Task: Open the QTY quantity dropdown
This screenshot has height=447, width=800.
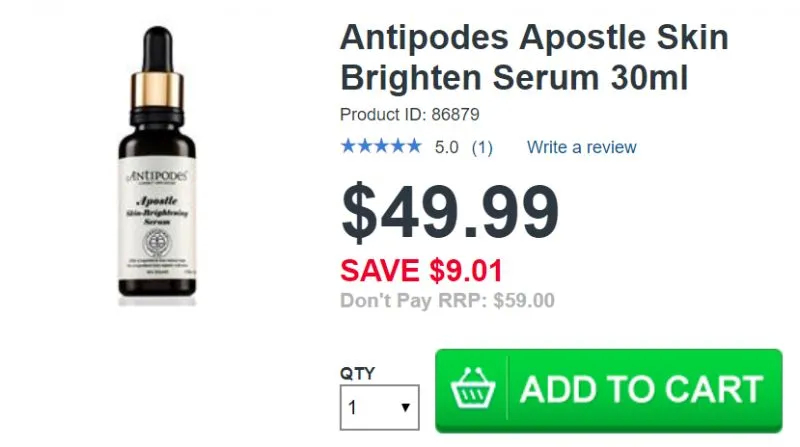Action: (x=380, y=407)
